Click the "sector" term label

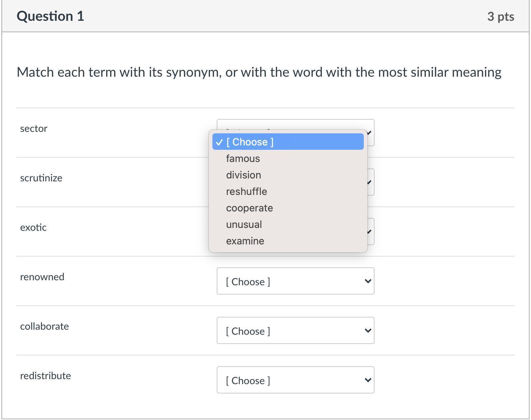coord(34,129)
